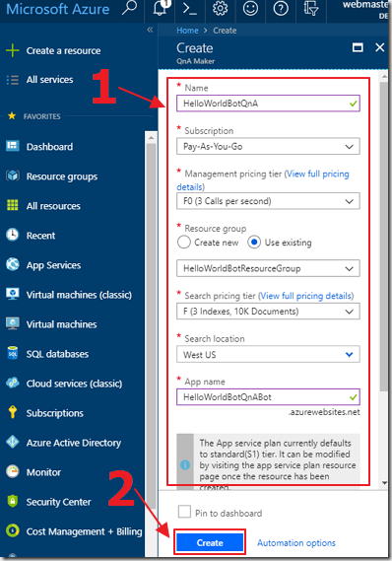Screen dimensions: 392x561
Task: Open notifications bell icon
Action: pos(160,8)
